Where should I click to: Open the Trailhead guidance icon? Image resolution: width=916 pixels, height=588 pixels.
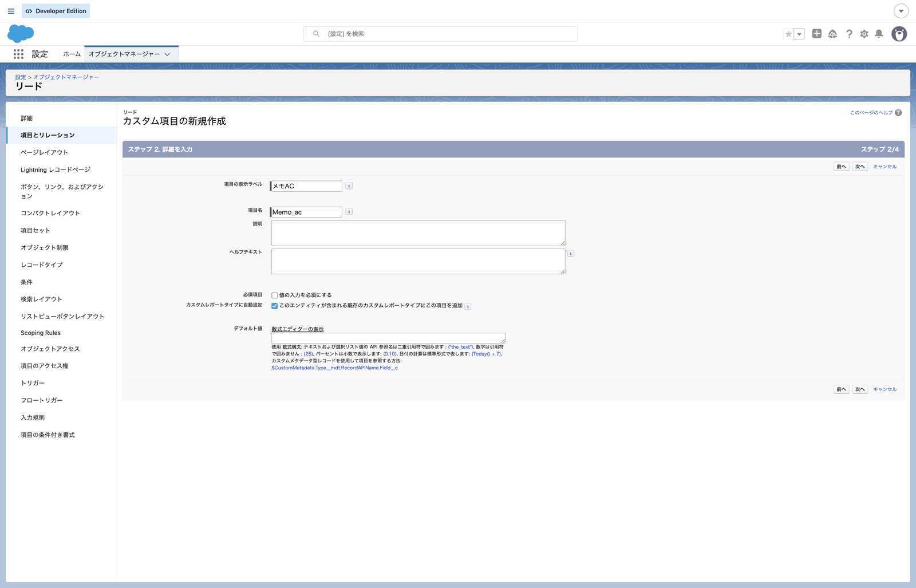tap(832, 34)
